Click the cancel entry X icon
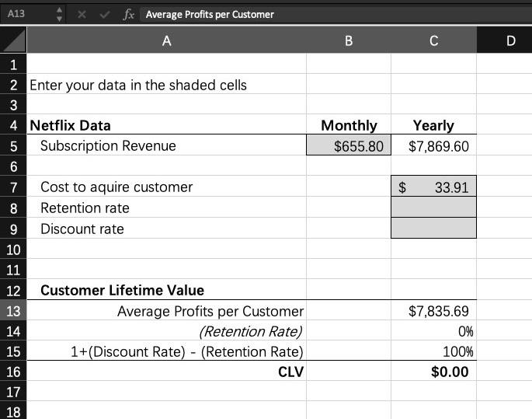532x419 pixels. (x=82, y=14)
